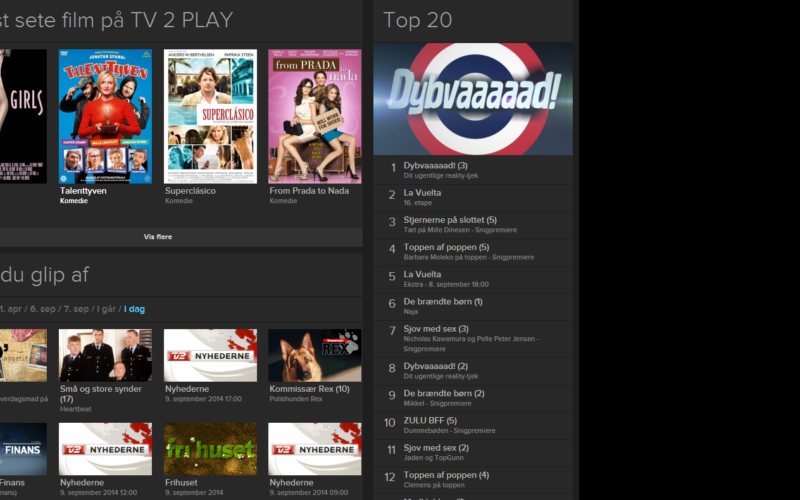This screenshot has height=500, width=800.
Task: Select the 'I går' date tab
Action: [108, 309]
